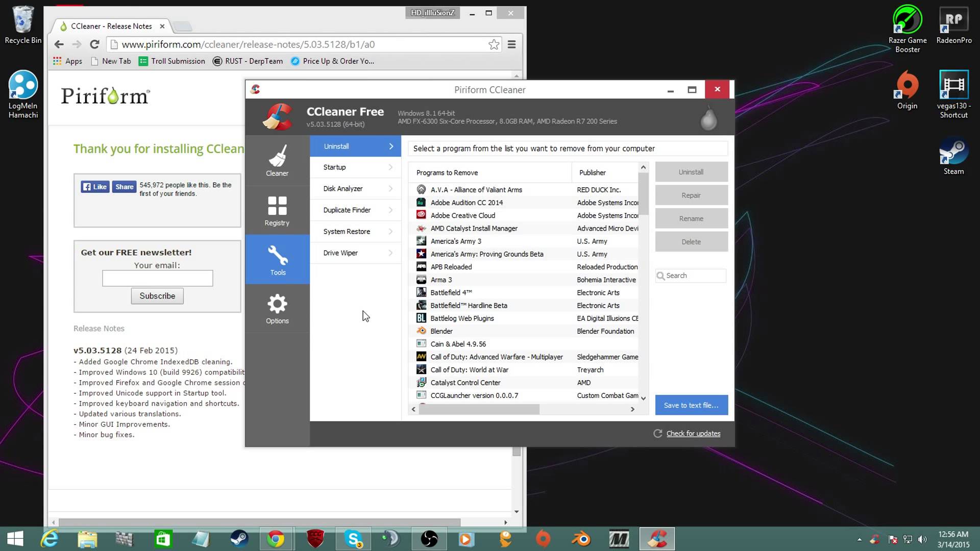This screenshot has height=551, width=980.
Task: Open CCleaner Options gear
Action: click(x=277, y=304)
